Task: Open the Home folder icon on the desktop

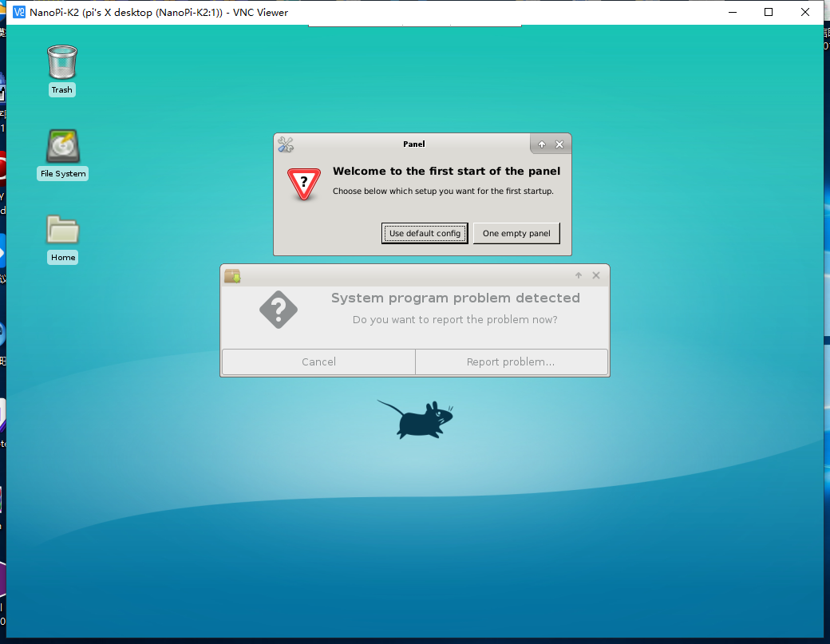Action: 61,231
